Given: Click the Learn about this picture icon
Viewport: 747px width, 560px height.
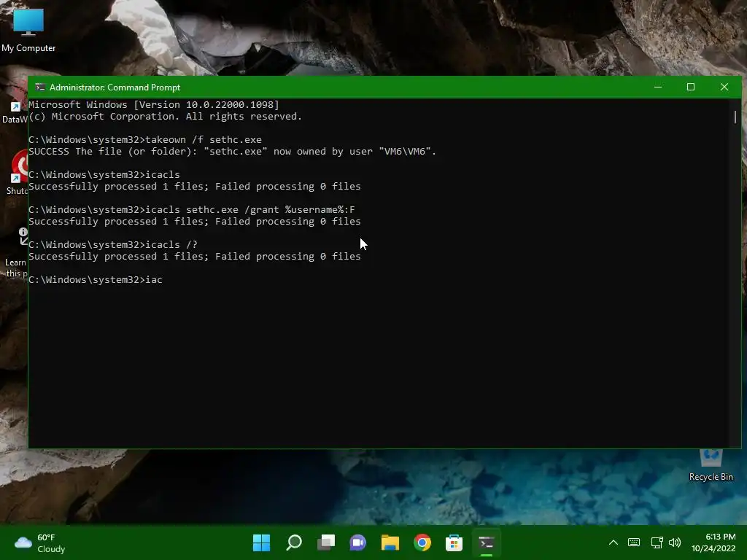Looking at the screenshot, I should [18, 252].
